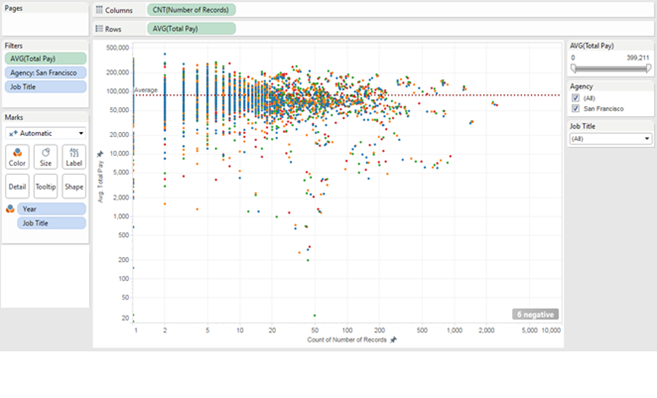Click the Average reference line label

click(x=146, y=90)
